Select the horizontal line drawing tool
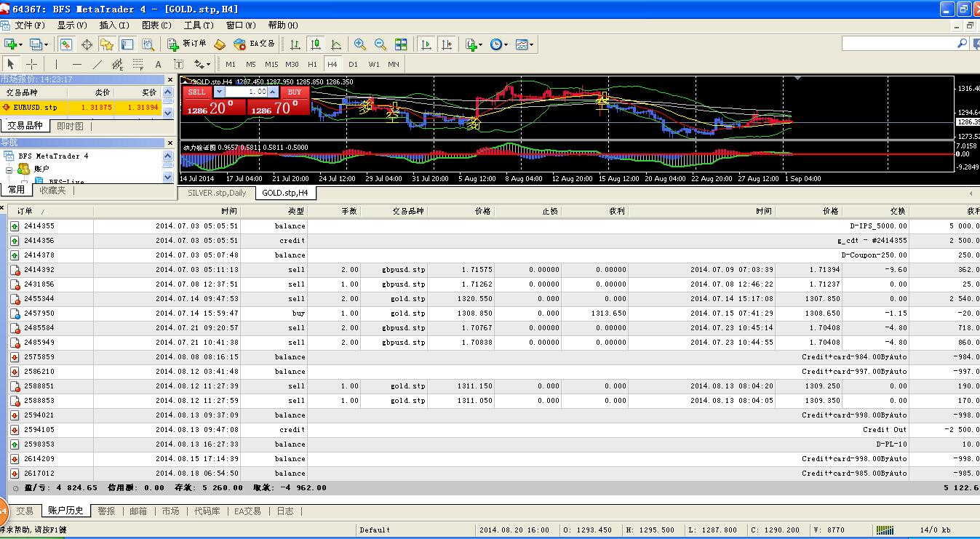Screen dimensions: 980x539 click(76, 64)
